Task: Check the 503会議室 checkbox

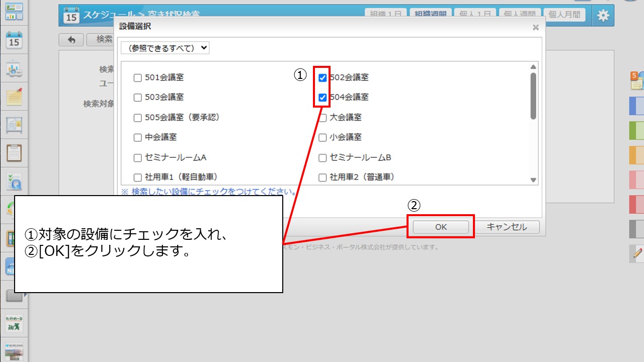Action: click(x=137, y=98)
